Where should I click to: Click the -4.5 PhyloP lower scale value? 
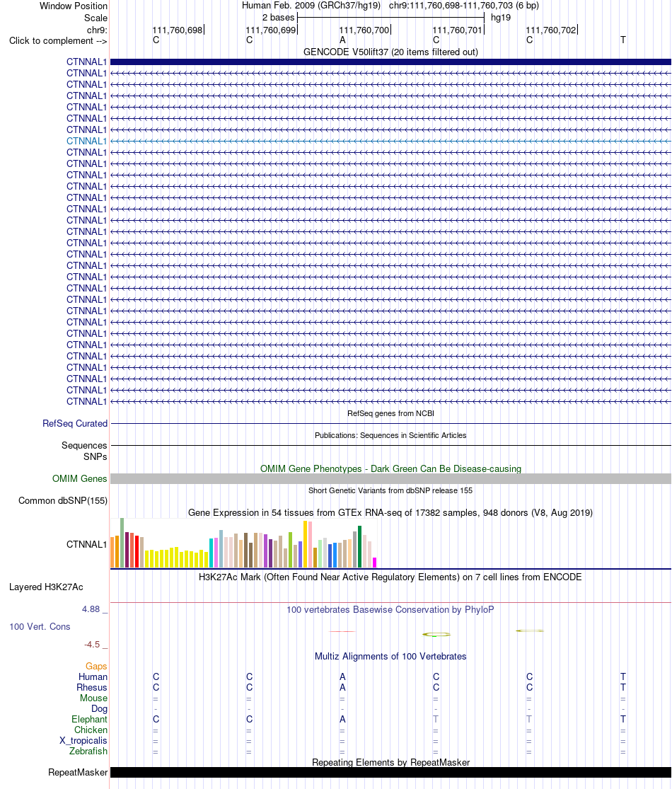click(91, 645)
